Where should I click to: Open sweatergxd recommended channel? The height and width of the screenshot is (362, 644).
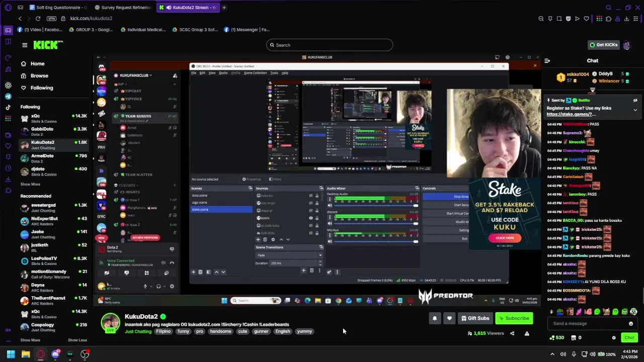point(54,208)
